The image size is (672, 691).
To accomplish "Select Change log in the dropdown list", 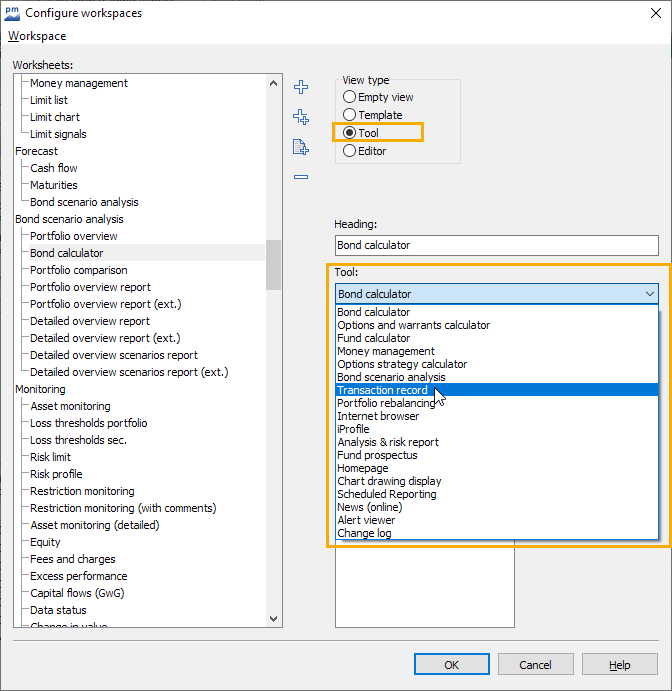I will click(364, 533).
